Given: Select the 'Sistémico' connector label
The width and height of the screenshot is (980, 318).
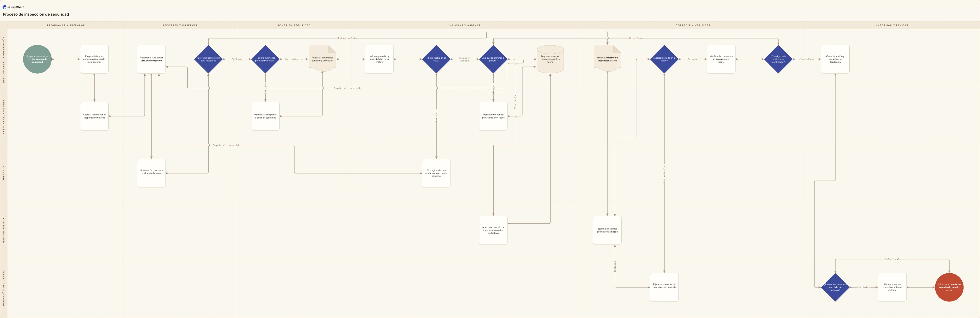Looking at the screenshot, I should click(x=863, y=288).
